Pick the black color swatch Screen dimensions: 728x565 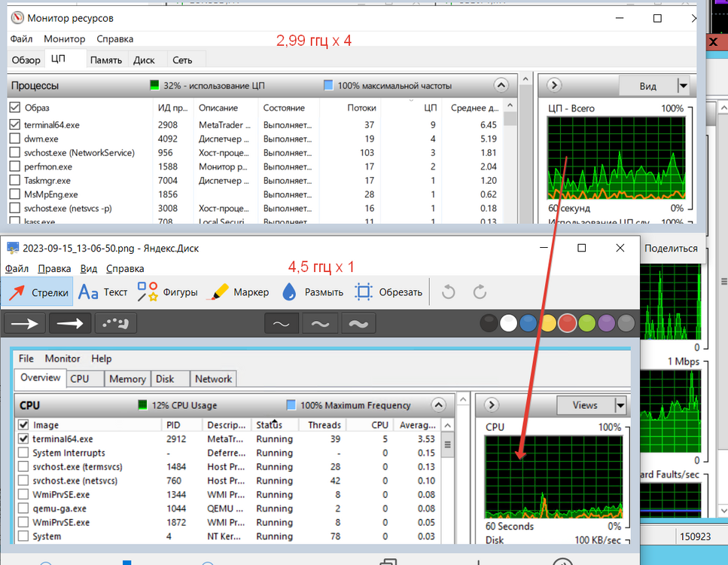489,323
